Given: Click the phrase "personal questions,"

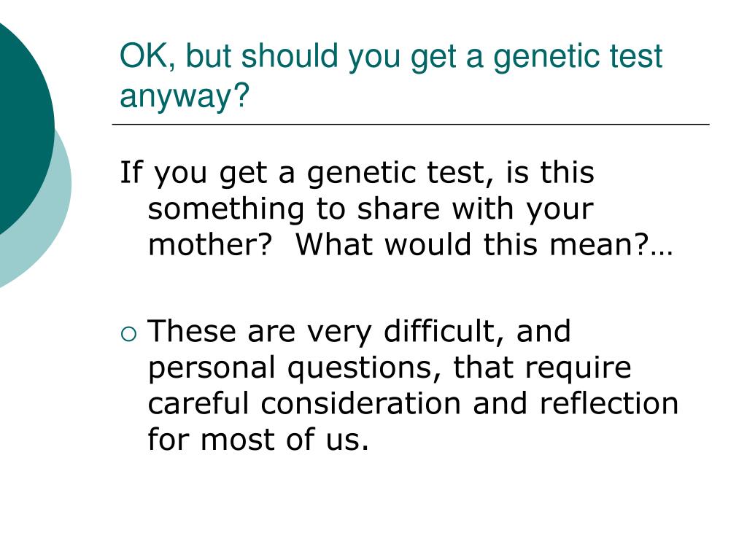Looking at the screenshot, I should point(295,369).
